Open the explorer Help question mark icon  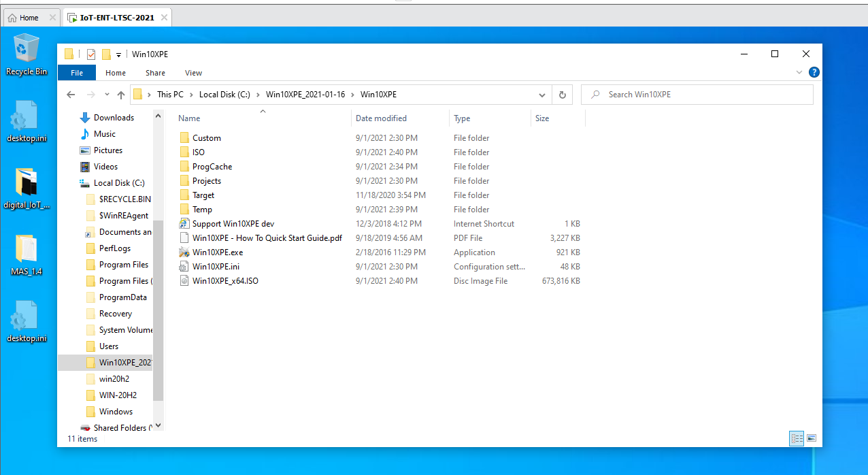tap(814, 72)
